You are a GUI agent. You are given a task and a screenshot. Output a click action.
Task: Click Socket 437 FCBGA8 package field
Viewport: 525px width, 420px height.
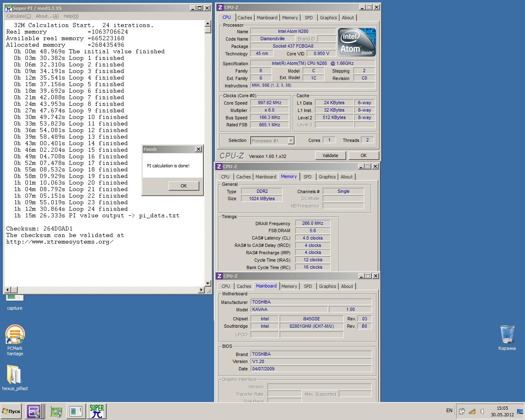click(293, 46)
